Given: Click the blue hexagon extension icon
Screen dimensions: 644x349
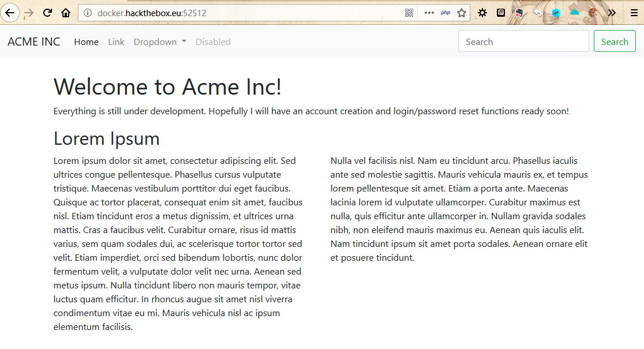Looking at the screenshot, I should click(x=556, y=13).
